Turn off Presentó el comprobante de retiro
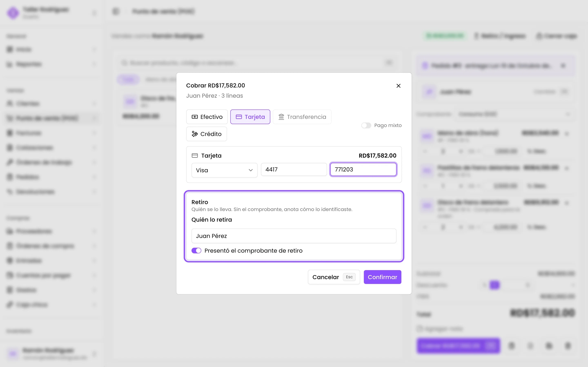588x367 pixels. click(196, 251)
